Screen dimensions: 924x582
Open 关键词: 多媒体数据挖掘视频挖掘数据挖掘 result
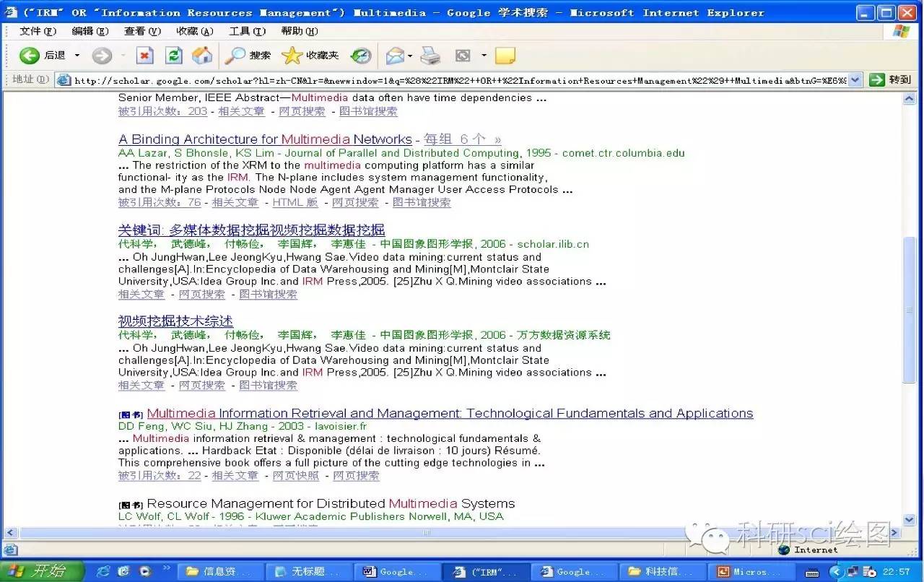(251, 230)
